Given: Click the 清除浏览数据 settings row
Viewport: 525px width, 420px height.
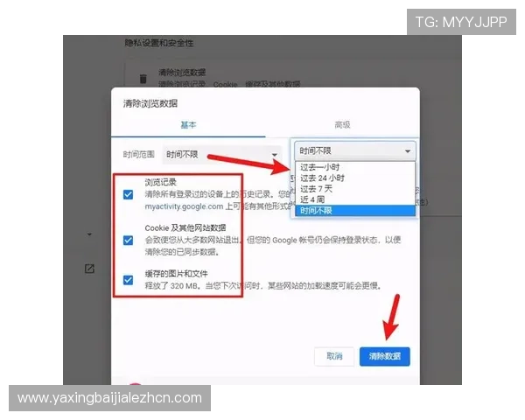Looking at the screenshot, I should coord(291,75).
